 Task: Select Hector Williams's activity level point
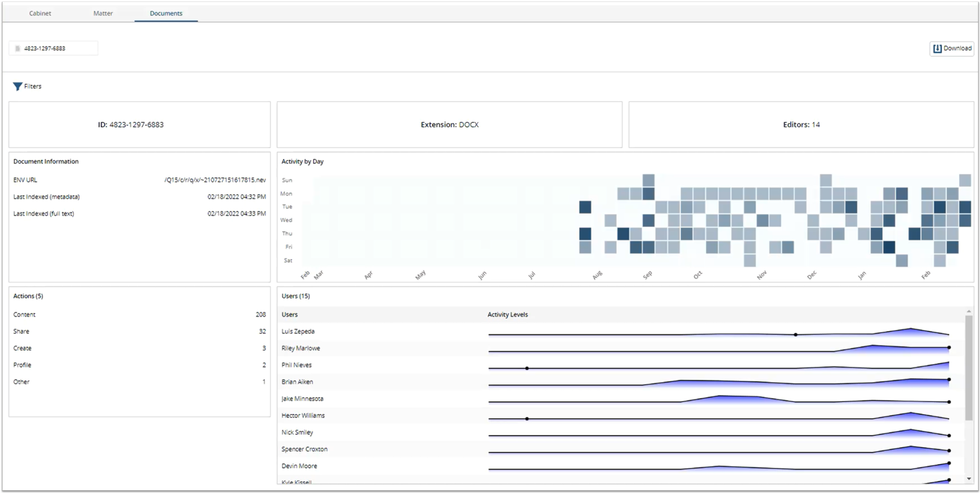(526, 418)
